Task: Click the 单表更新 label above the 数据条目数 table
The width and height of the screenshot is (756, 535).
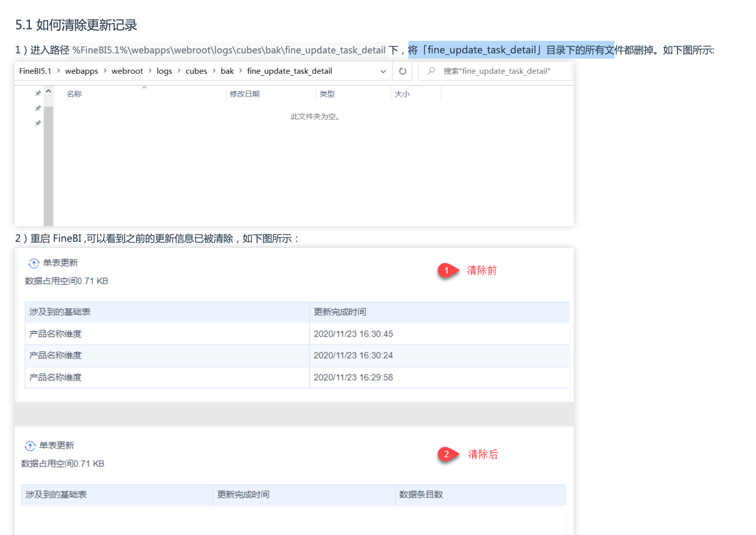Action: [x=57, y=445]
